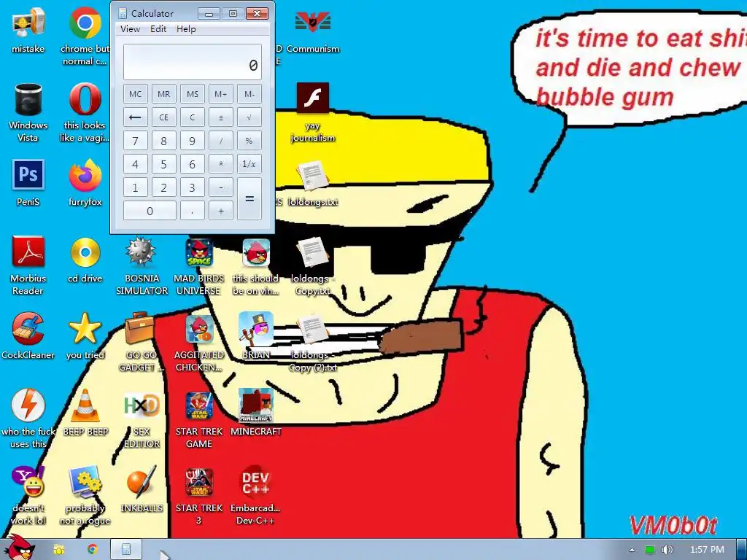Click the percent button in Calculator

pyautogui.click(x=249, y=141)
